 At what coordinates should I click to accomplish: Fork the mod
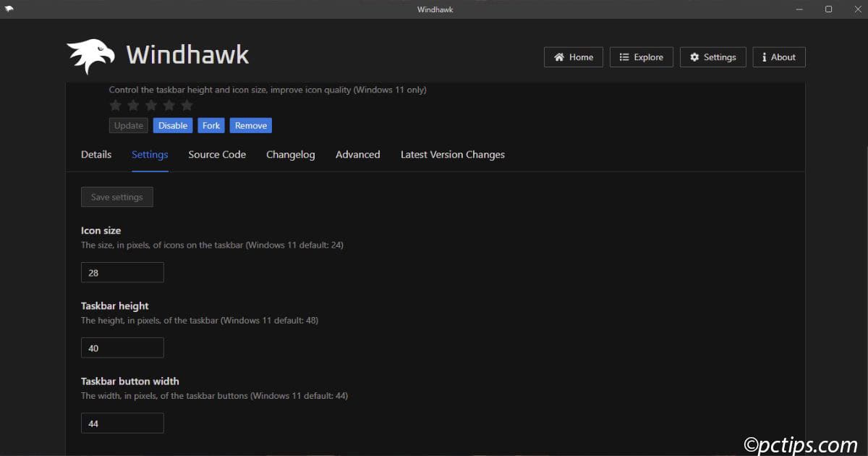(211, 125)
